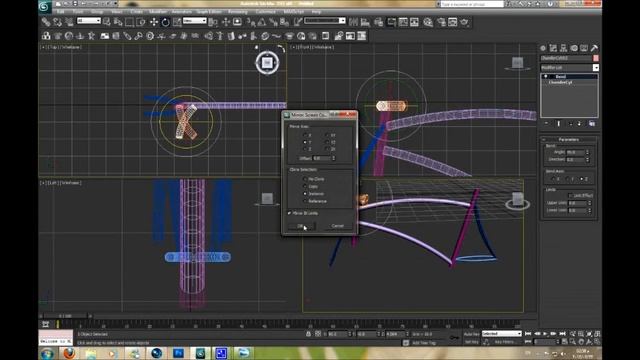Open the Selected key filter dropdown
Image resolution: width=640 pixels, height=360 pixels.
point(501,333)
